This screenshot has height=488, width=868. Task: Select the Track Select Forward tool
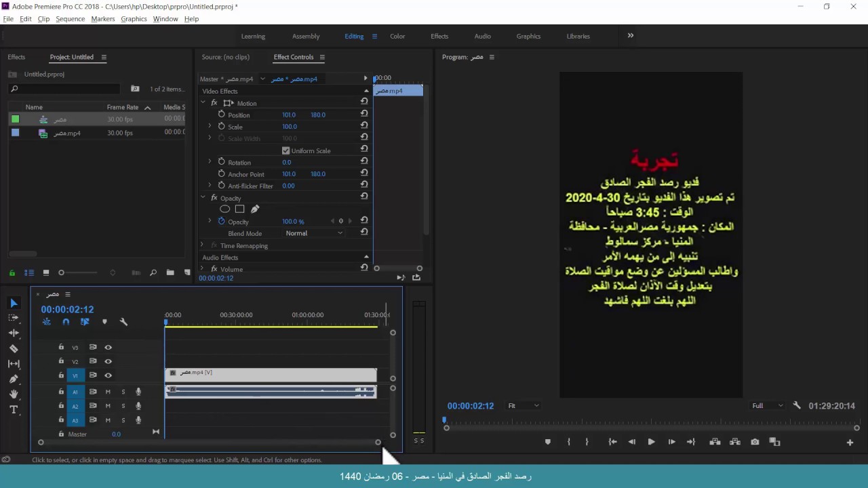tap(14, 318)
